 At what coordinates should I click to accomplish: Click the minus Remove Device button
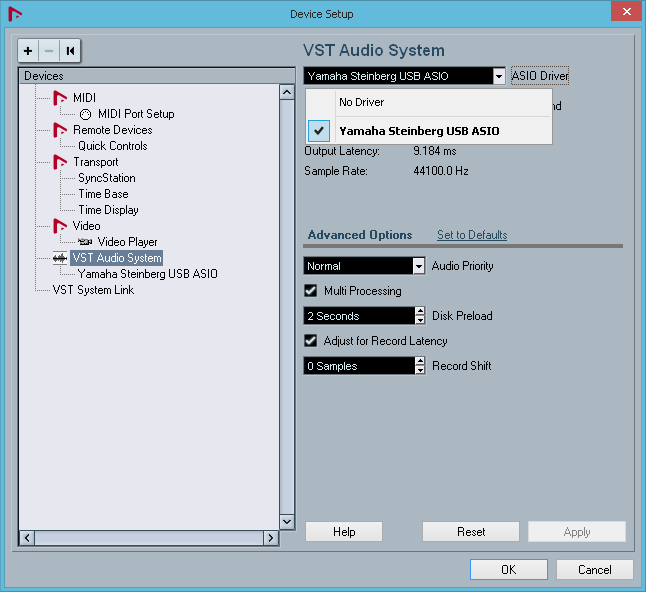[49, 51]
